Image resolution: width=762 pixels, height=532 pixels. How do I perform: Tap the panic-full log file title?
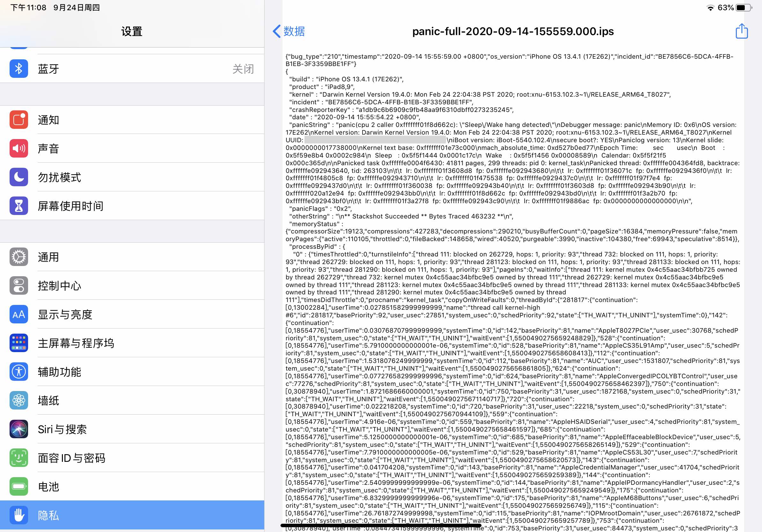click(513, 31)
